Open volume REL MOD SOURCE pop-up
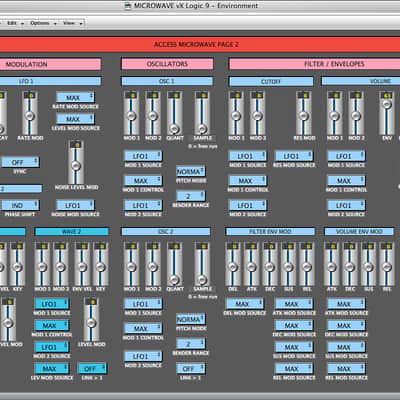Screen dimensions: 400x400 click(346, 369)
